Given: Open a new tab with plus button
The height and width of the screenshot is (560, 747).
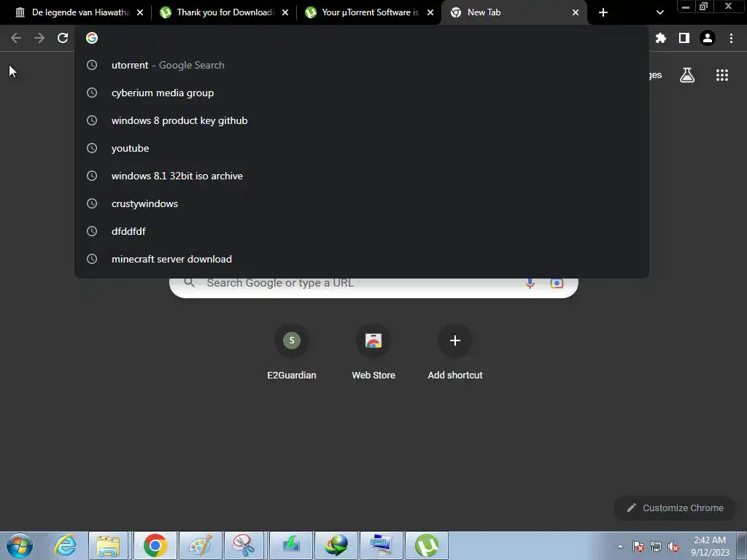Looking at the screenshot, I should [x=603, y=12].
